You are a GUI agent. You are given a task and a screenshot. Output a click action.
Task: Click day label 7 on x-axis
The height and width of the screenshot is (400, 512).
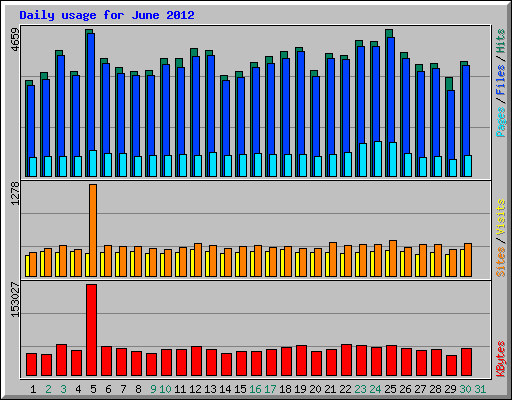coord(123,389)
